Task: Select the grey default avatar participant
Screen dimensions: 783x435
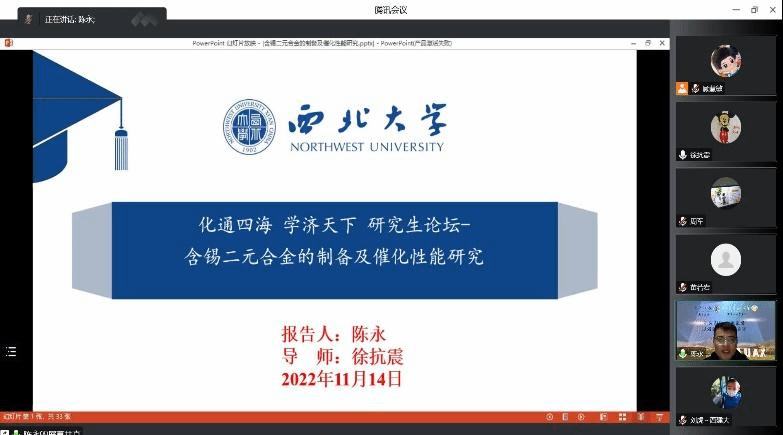Action: click(x=726, y=260)
